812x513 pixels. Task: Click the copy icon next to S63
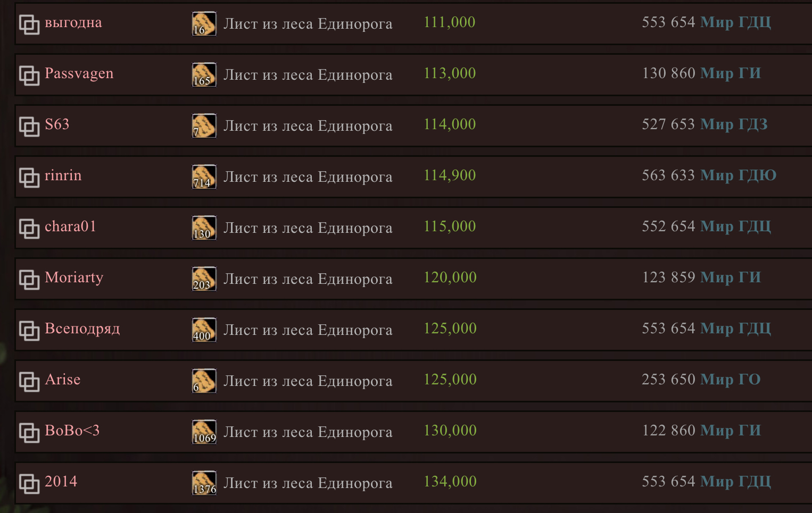[x=29, y=127]
